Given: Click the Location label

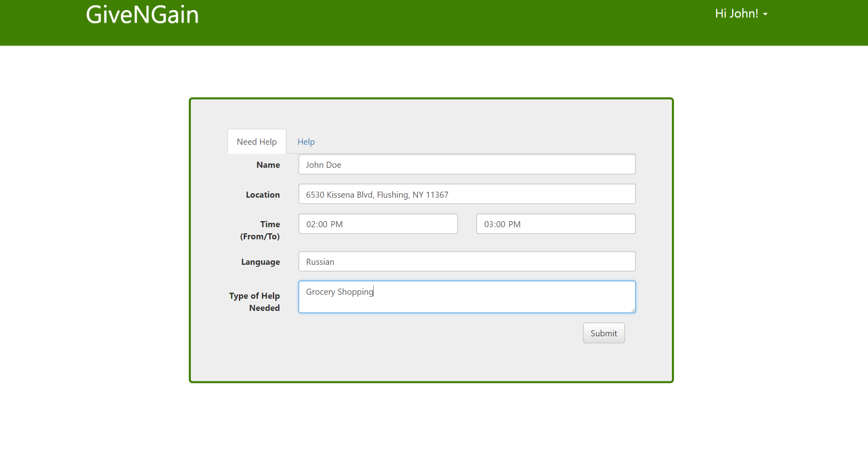Looking at the screenshot, I should tap(263, 195).
